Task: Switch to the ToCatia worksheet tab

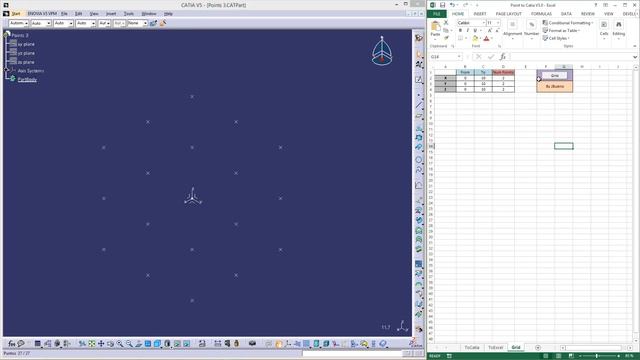Action: click(x=472, y=347)
